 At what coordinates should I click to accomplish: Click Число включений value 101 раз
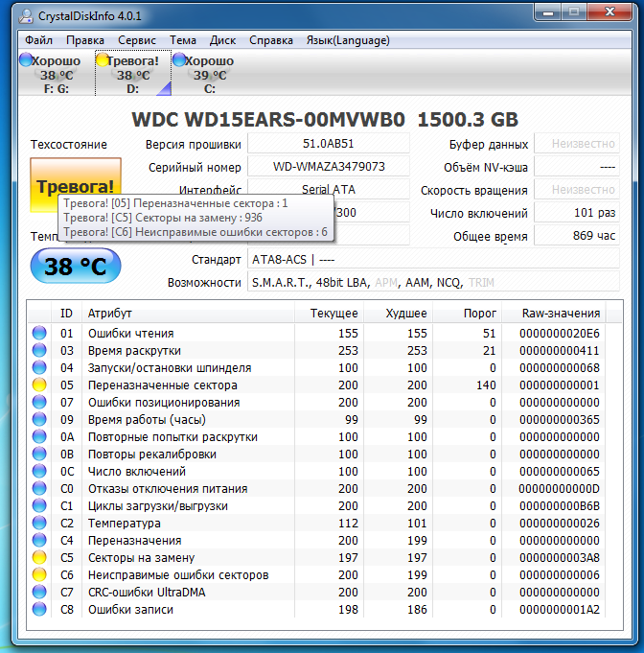pos(577,212)
